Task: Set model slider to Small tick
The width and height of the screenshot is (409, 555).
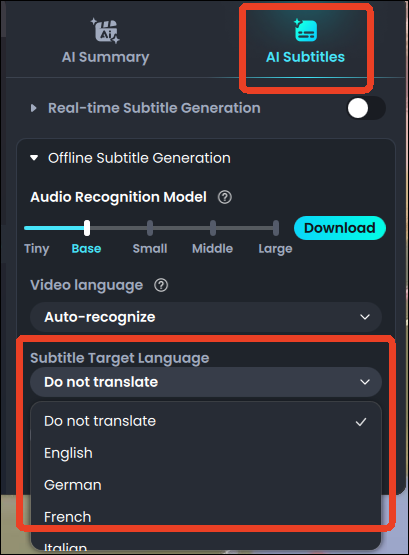Action: coord(150,228)
